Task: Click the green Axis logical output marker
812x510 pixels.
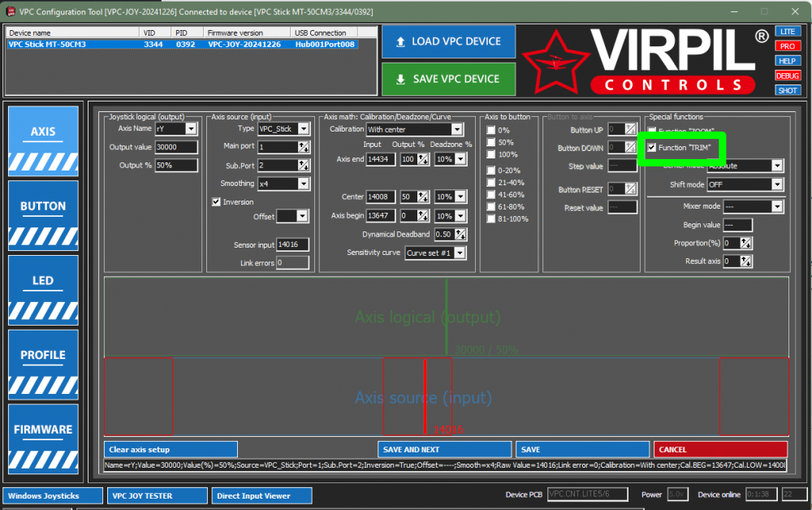Action: [447, 317]
